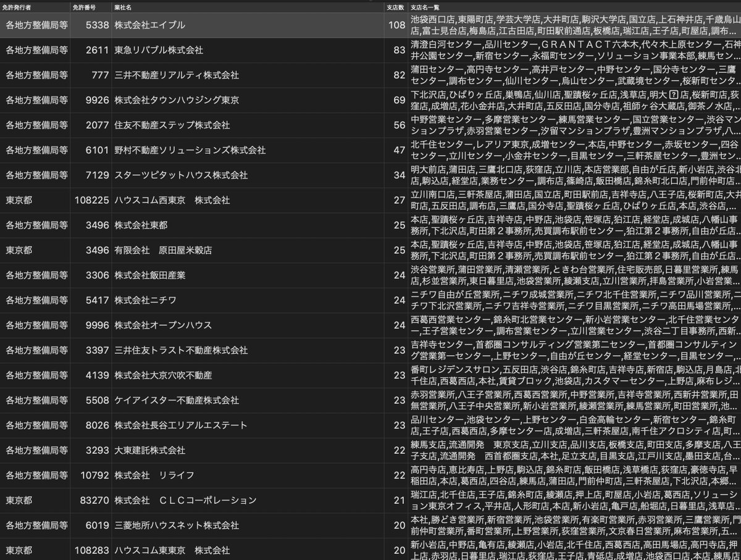The height and width of the screenshot is (560, 741).
Task: Select the 株式会社ニチワ row
Action: 185,300
